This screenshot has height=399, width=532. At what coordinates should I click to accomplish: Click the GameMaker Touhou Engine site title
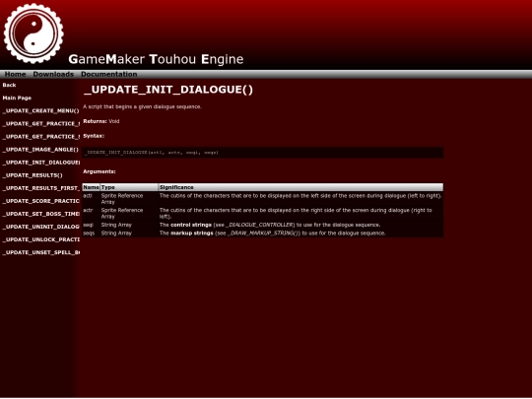pyautogui.click(x=156, y=59)
